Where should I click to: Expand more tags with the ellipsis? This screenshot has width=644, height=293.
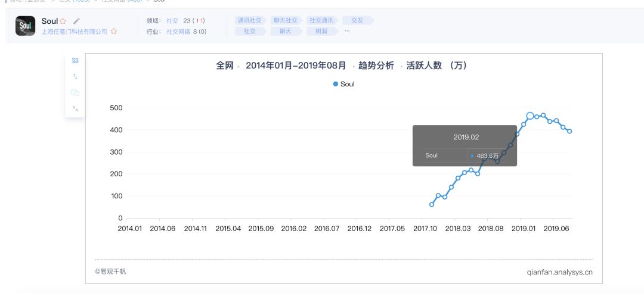click(347, 31)
